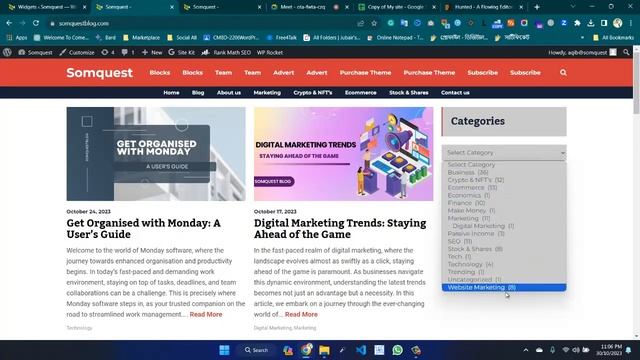Image resolution: width=640 pixels, height=360 pixels.
Task: Read More on Digital Marketing Trends post
Action: (301, 314)
